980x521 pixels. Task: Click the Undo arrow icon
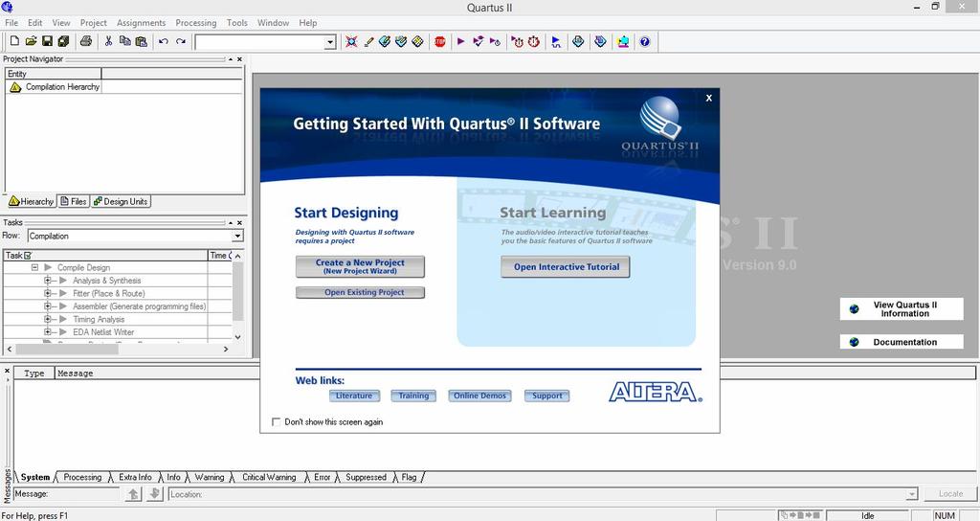pyautogui.click(x=163, y=41)
